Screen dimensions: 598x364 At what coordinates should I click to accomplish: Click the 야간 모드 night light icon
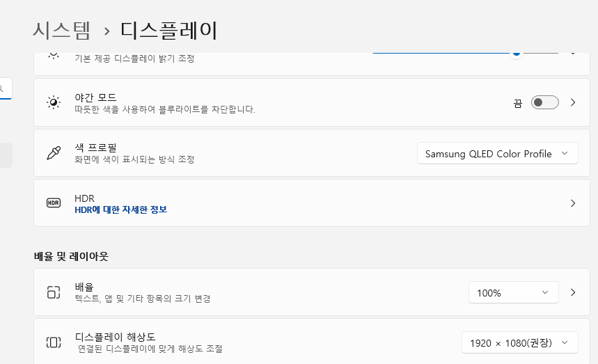pos(54,102)
